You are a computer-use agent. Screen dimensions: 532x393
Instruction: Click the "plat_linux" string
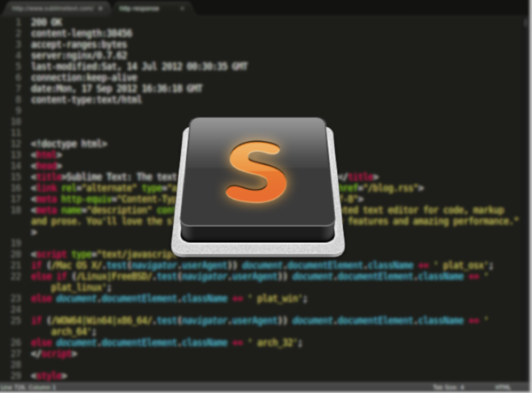79,287
